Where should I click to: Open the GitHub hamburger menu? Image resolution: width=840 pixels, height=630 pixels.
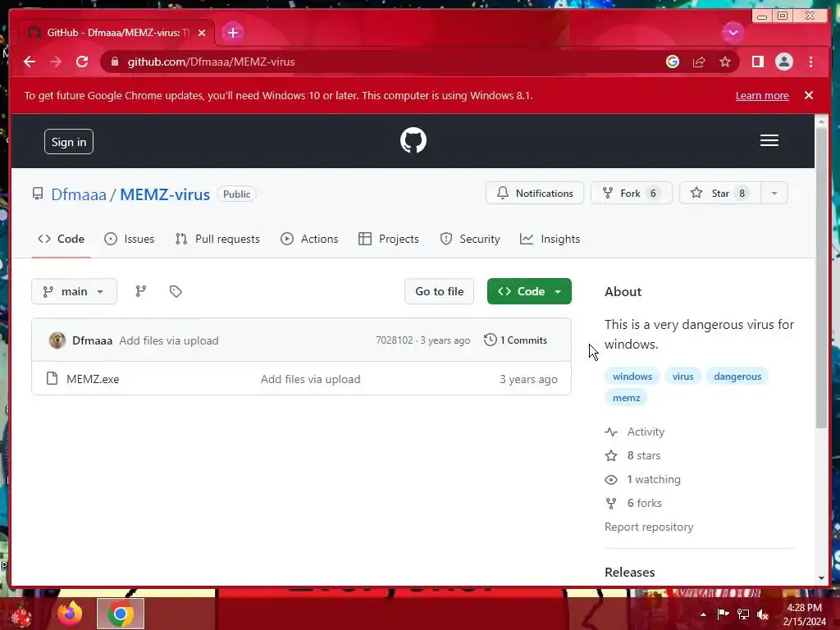[x=769, y=140]
